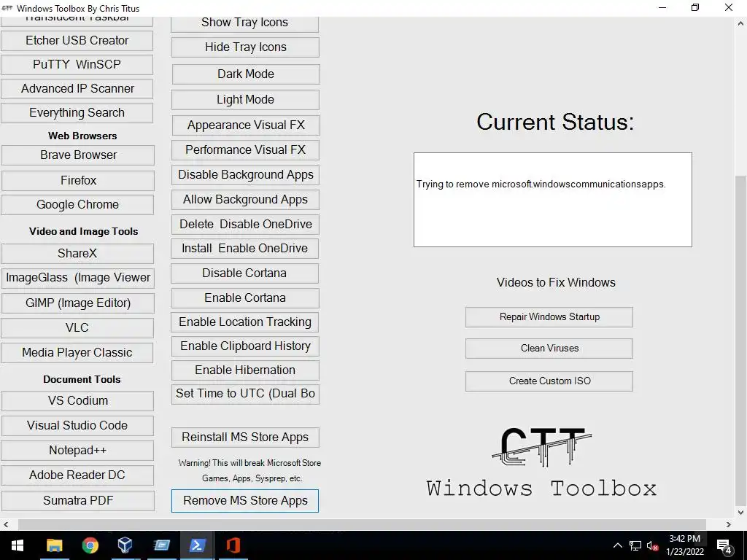Click vertical scrollbar down arrow
The width and height of the screenshot is (747, 560).
[x=741, y=513]
